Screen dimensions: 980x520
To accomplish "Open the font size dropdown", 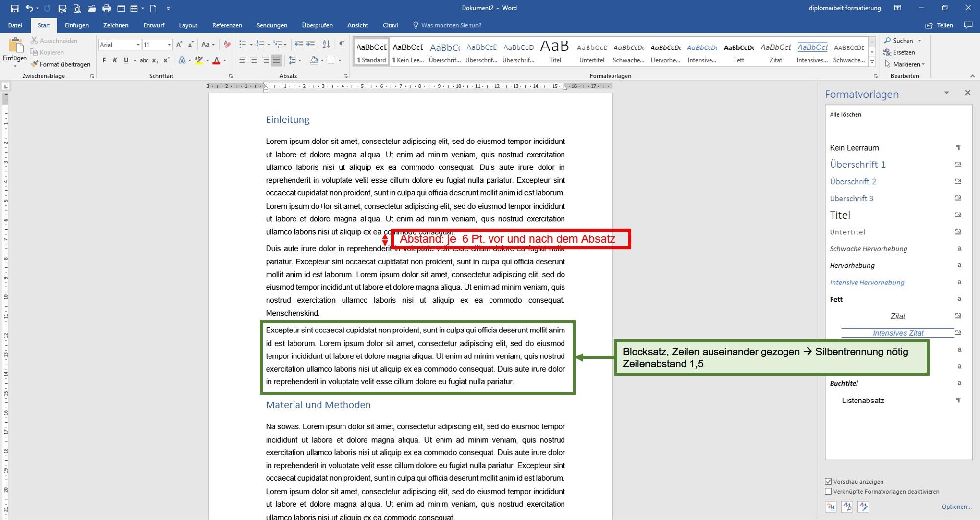I will pyautogui.click(x=169, y=45).
